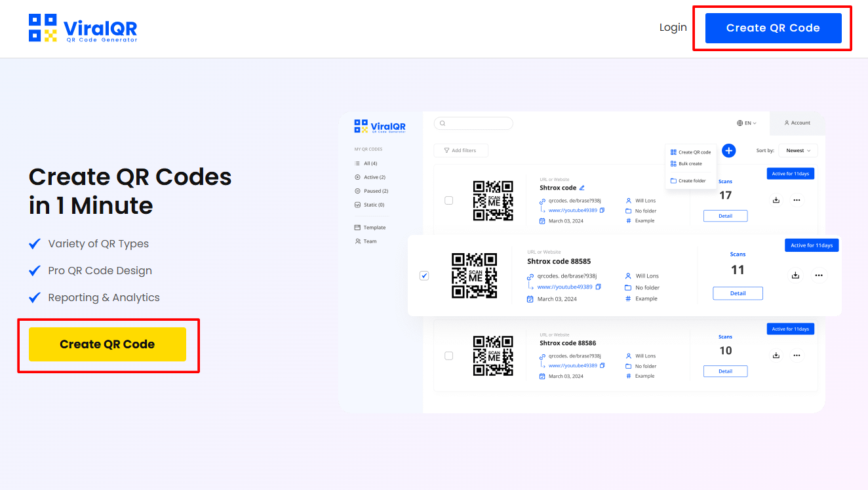Tick the checkbox for Shtrox code 88586
The width and height of the screenshot is (868, 490).
[x=449, y=356]
